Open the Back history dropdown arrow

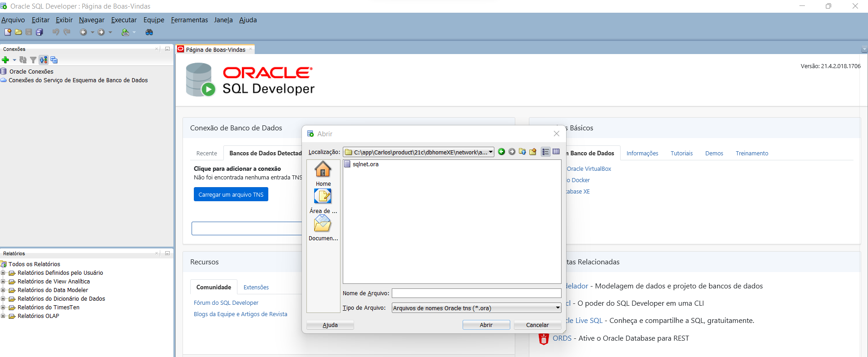93,32
